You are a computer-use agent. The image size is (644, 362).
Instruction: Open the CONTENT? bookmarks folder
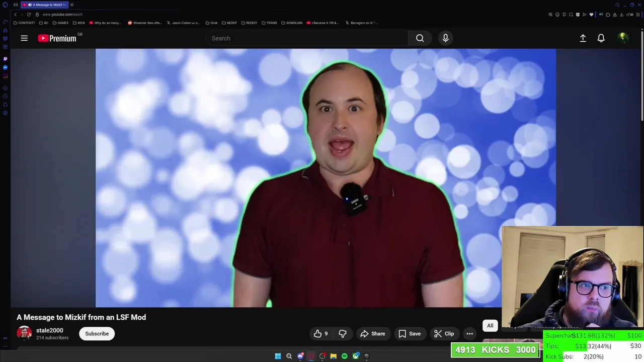[x=24, y=23]
